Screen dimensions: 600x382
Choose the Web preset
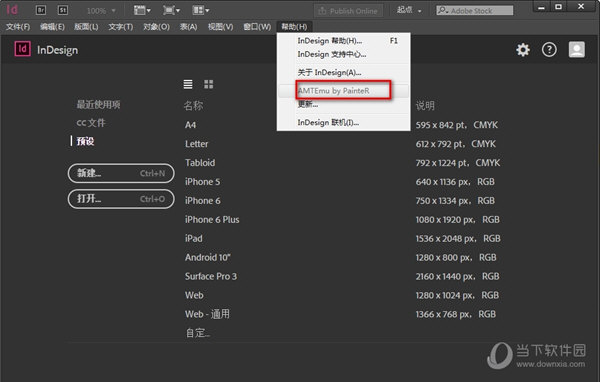point(194,295)
